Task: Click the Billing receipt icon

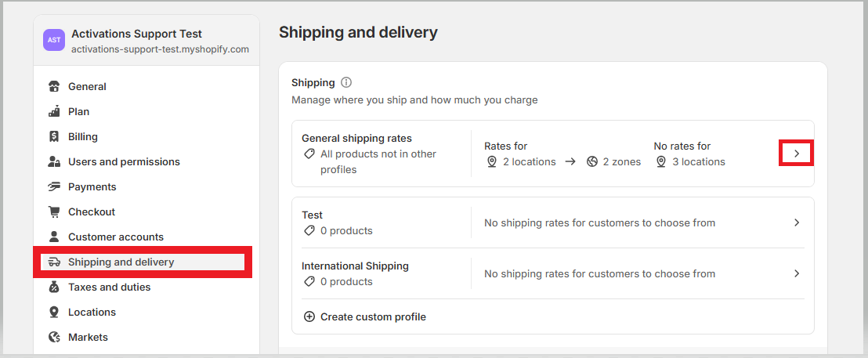Action: pyautogui.click(x=54, y=136)
